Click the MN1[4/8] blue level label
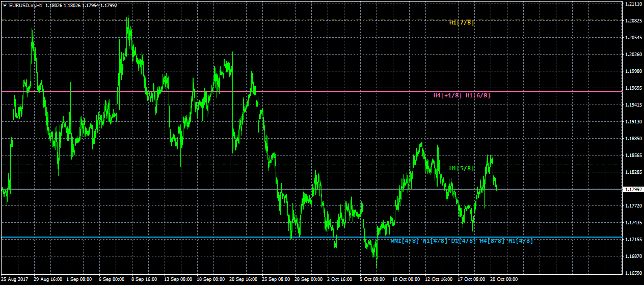Screen dimensions: 644x285 tap(405, 241)
